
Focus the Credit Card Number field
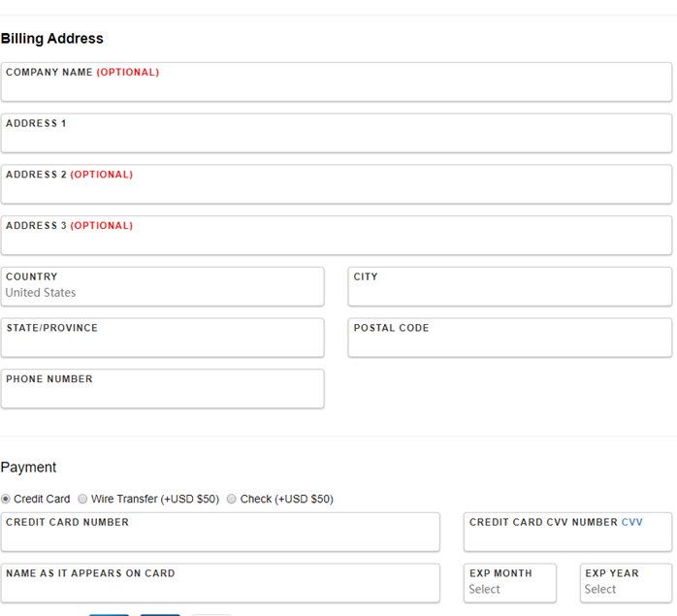pos(220,537)
